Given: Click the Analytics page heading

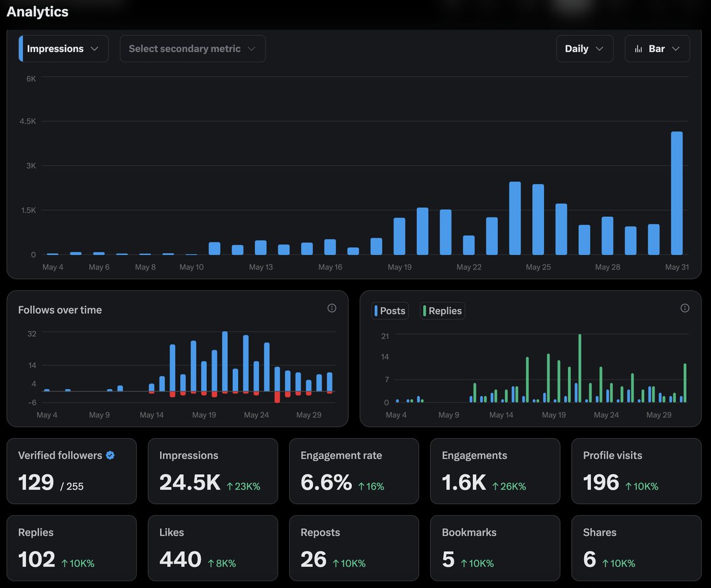Looking at the screenshot, I should (37, 11).
